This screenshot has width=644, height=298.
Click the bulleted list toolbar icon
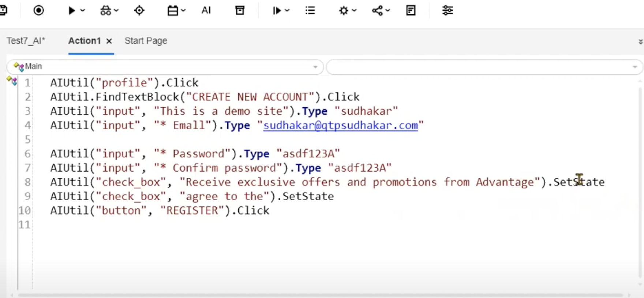click(310, 10)
